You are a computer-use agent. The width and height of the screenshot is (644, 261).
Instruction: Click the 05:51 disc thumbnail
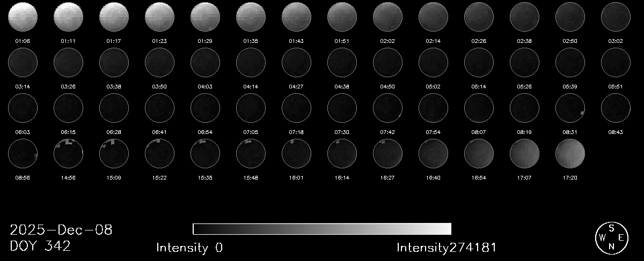[x=616, y=62]
